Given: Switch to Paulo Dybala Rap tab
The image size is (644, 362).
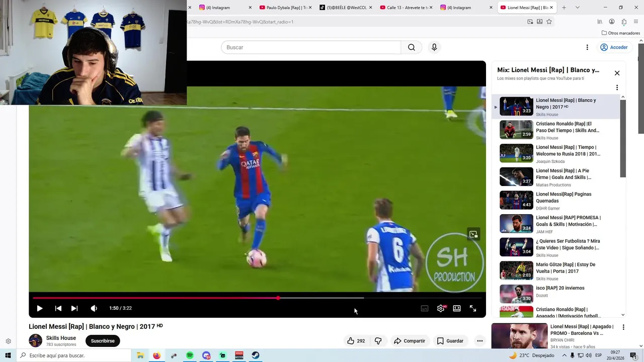Looking at the screenshot, I should 283,8.
